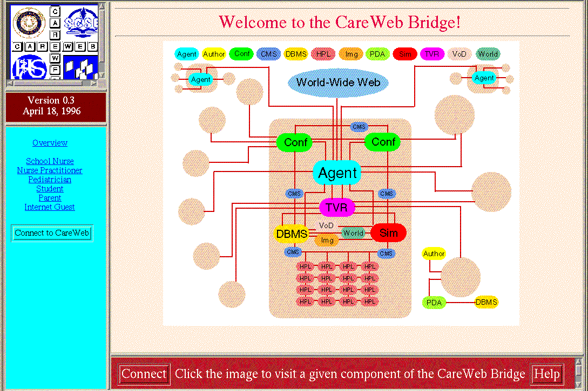Click the green World node next to Sim
This screenshot has height=391, width=588.
[353, 233]
